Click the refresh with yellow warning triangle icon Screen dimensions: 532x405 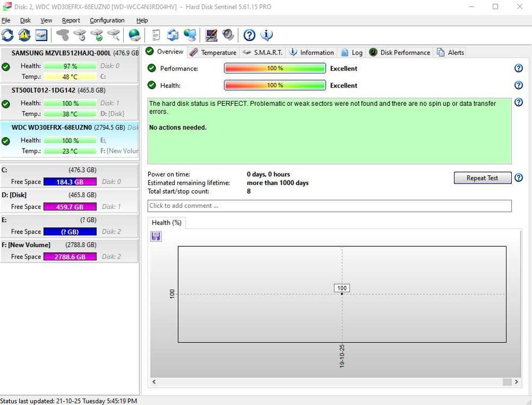click(24, 35)
